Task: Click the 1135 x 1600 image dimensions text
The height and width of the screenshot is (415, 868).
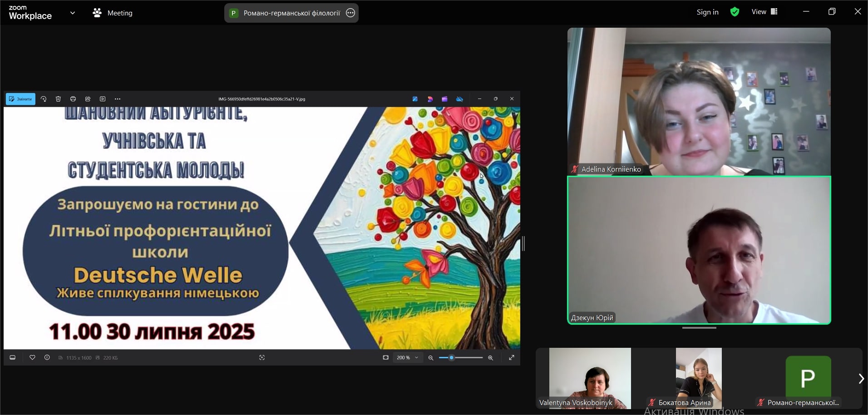Action: coord(79,358)
